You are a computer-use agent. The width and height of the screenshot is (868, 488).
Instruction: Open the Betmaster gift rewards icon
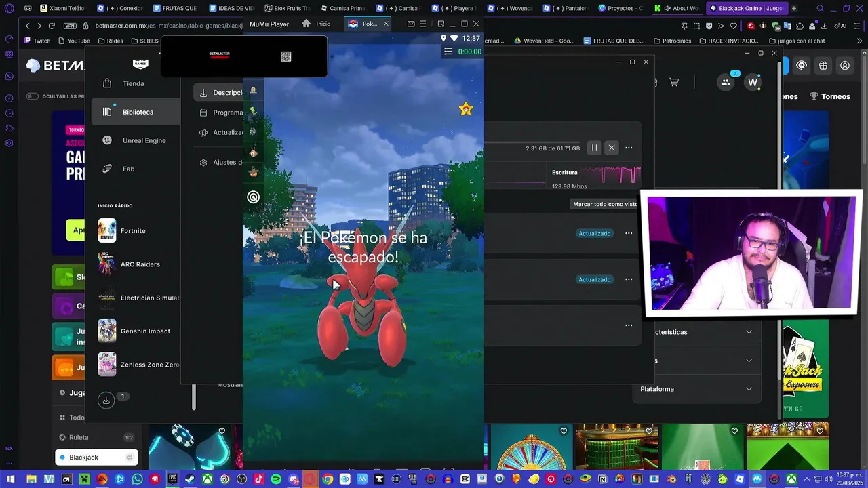823,66
